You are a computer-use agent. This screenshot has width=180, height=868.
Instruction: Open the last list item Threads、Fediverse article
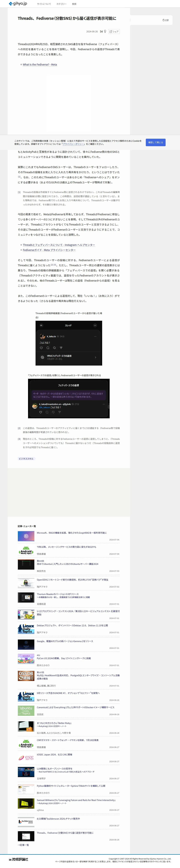coord(65,833)
